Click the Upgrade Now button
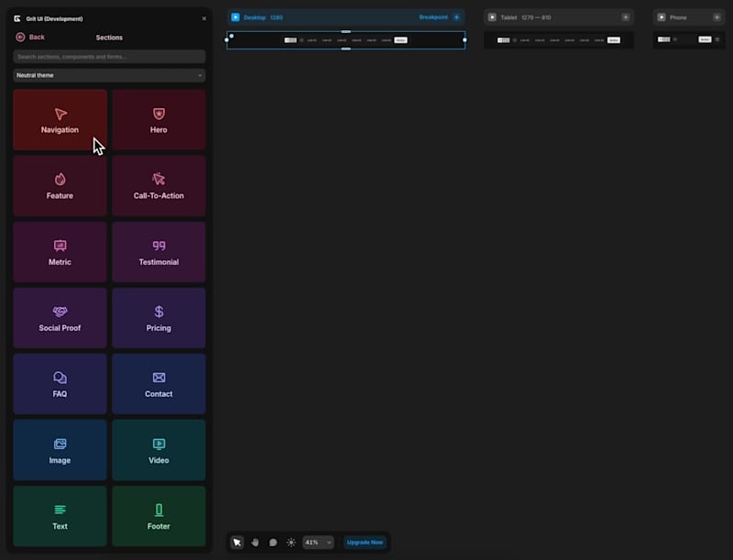Screen dimensions: 733x560 pos(365,542)
